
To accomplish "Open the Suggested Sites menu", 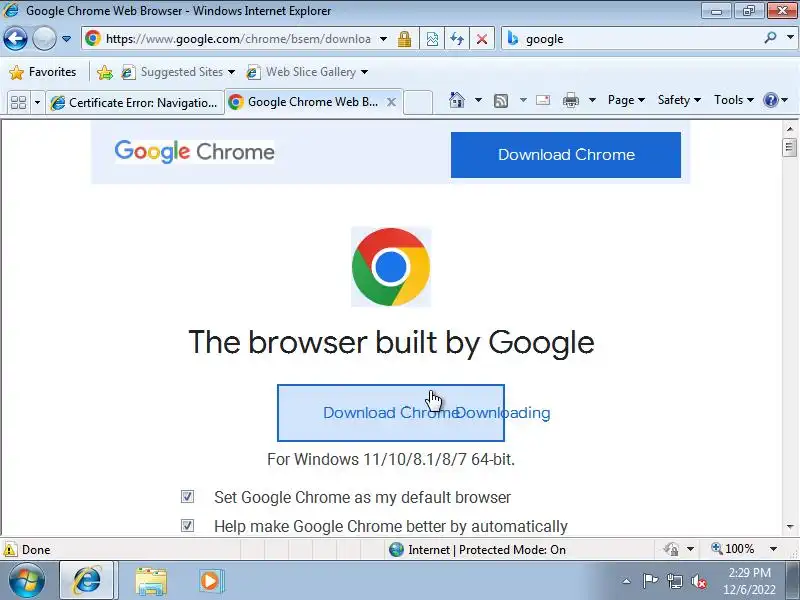I will click(178, 72).
